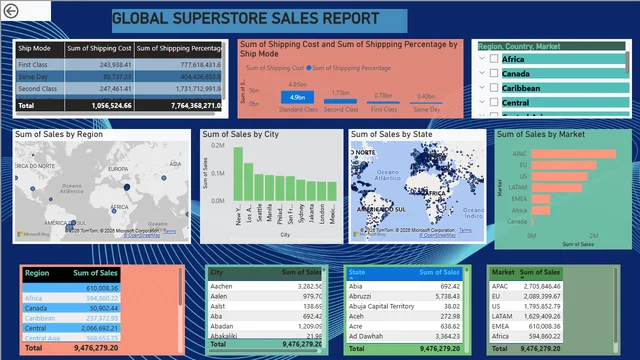640x360 pixels.
Task: Select the Aalst row in City table
Action: (x=265, y=306)
